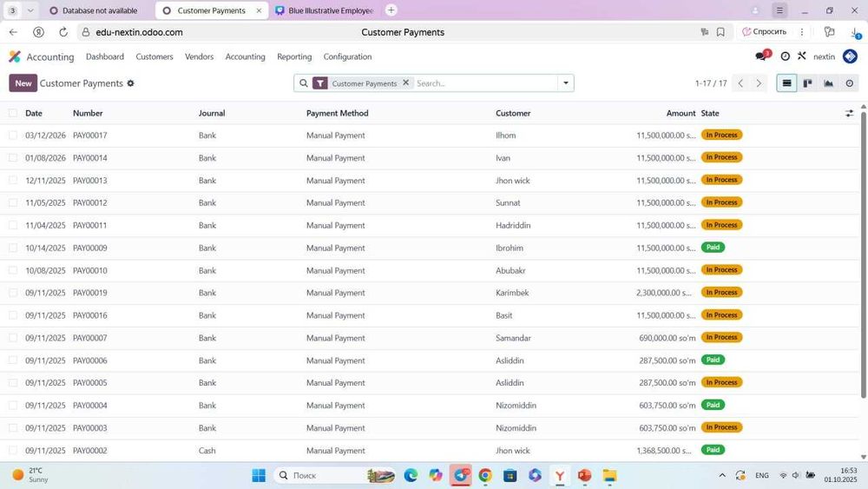Create a New customer payment
This screenshot has height=489, width=868.
(23, 83)
